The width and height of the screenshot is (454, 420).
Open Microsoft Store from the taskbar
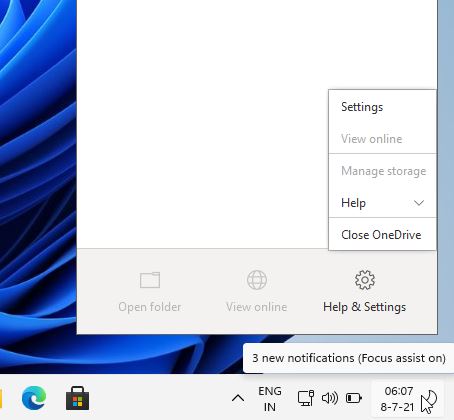click(x=77, y=398)
